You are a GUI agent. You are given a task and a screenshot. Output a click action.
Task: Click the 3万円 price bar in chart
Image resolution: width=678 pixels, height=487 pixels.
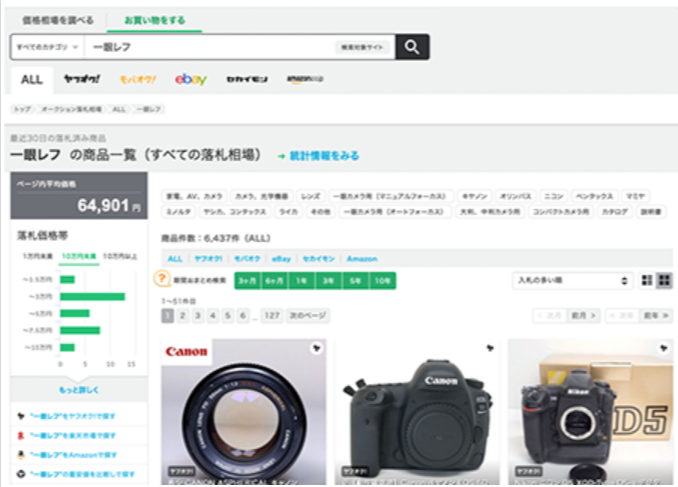click(92, 296)
